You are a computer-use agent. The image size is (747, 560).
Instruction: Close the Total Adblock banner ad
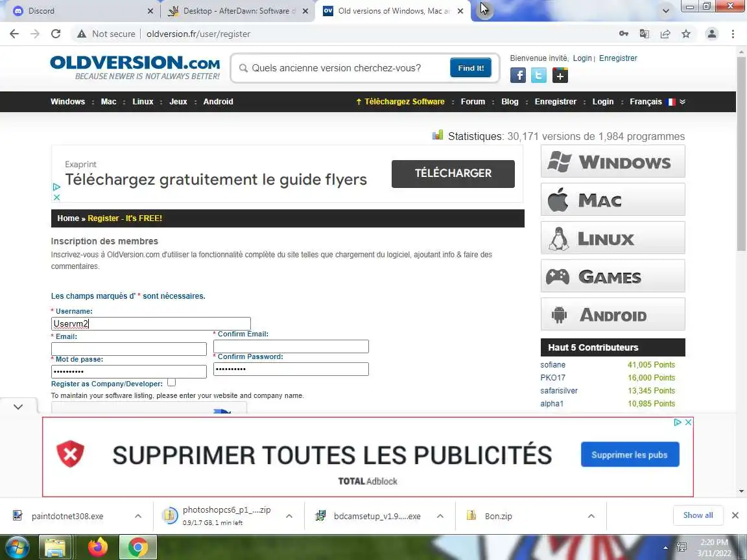(x=688, y=423)
